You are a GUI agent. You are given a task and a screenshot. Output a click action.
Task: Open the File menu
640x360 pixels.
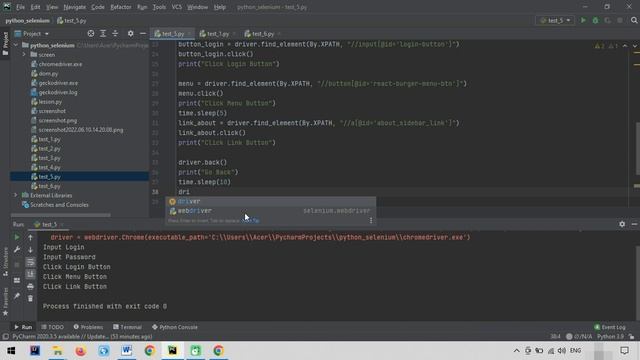pos(20,7)
